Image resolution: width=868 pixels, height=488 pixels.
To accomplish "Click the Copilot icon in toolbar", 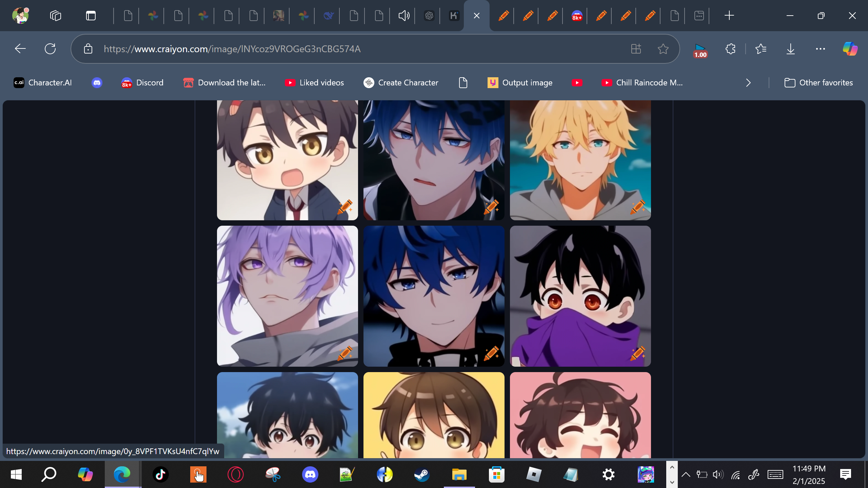I will point(850,49).
